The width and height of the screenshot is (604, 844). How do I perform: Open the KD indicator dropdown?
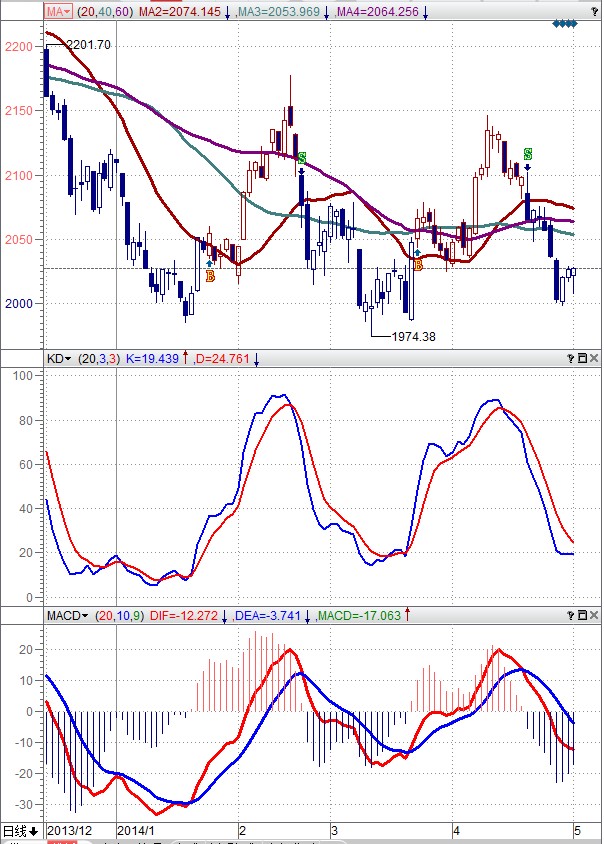click(59, 358)
